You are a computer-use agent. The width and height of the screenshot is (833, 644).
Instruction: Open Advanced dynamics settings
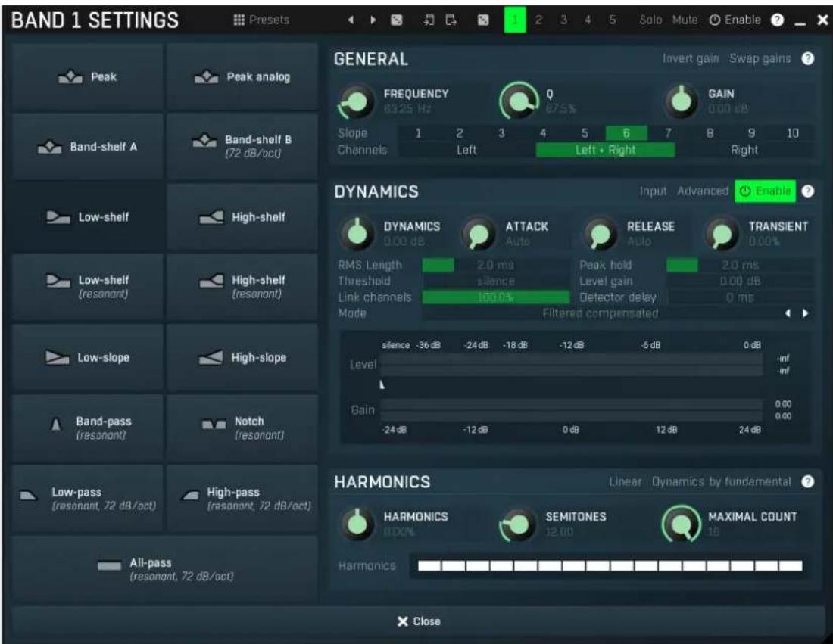pyautogui.click(x=702, y=191)
